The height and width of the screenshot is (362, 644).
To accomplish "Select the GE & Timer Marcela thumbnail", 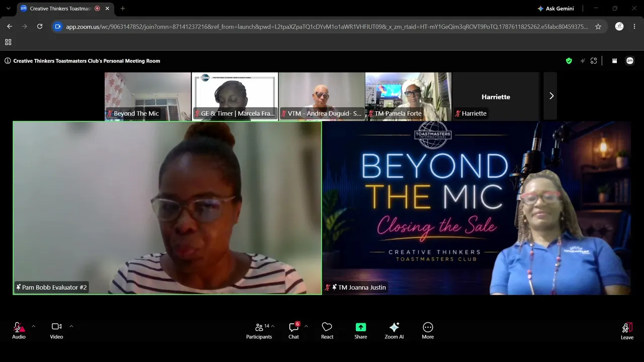I will [235, 96].
